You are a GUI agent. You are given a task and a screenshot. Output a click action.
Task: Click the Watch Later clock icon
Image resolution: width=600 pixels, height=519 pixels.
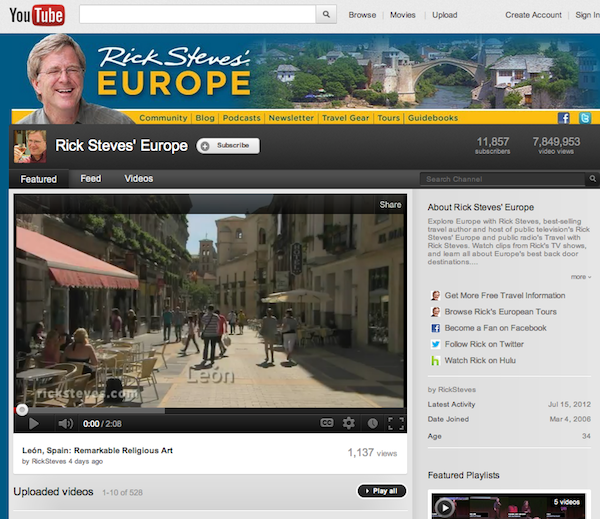point(372,423)
